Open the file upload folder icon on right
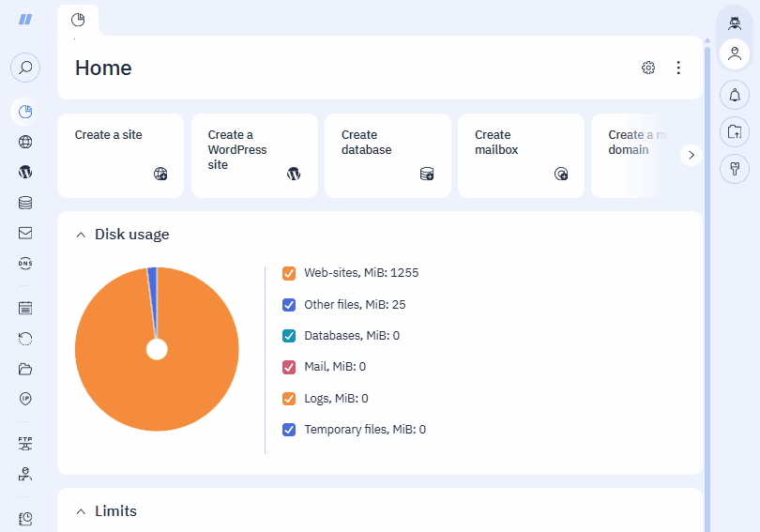Image resolution: width=760 pixels, height=532 pixels. tap(735, 131)
